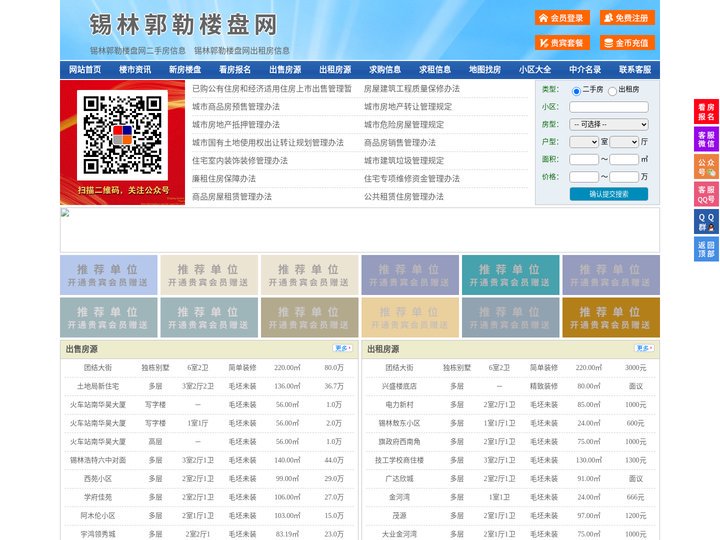This screenshot has width=720, height=540.
Task: Click the minimum 面积 area field
Action: (584, 159)
